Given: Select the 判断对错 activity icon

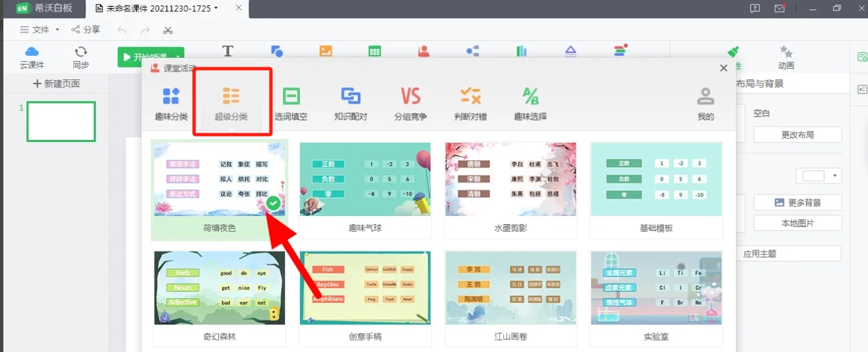Looking at the screenshot, I should [x=470, y=102].
